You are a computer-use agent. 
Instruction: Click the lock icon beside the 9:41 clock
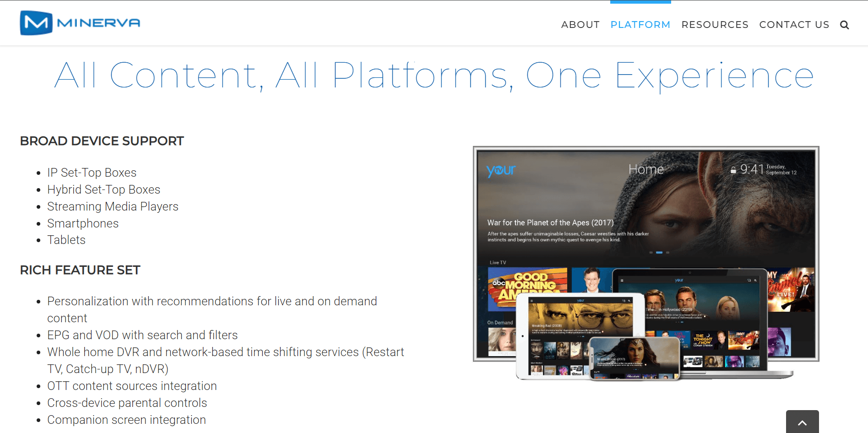coord(733,170)
